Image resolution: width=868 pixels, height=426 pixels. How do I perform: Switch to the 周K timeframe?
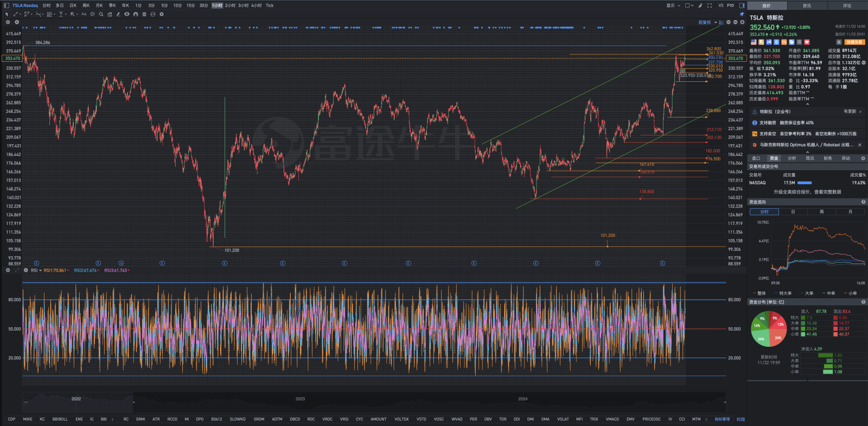coord(86,5)
